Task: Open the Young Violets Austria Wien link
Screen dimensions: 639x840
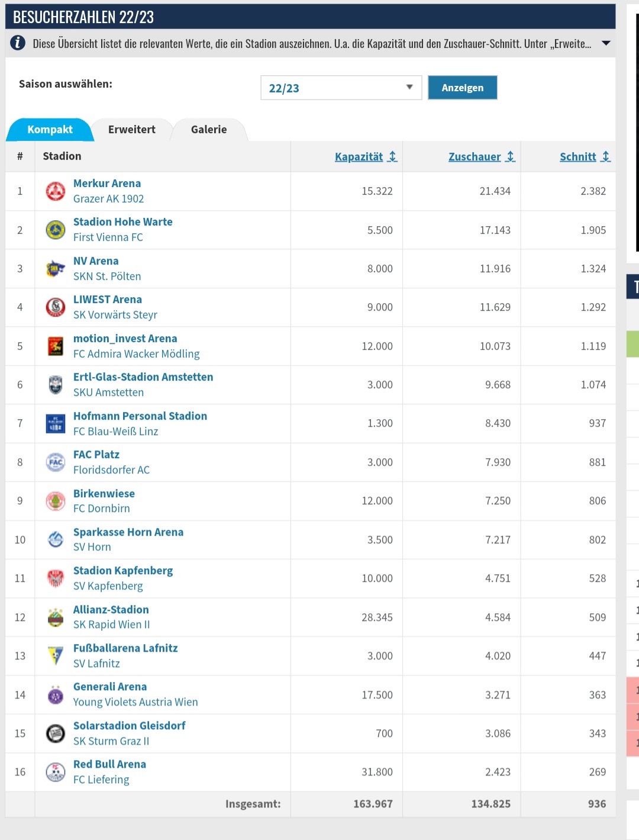Action: coord(135,702)
